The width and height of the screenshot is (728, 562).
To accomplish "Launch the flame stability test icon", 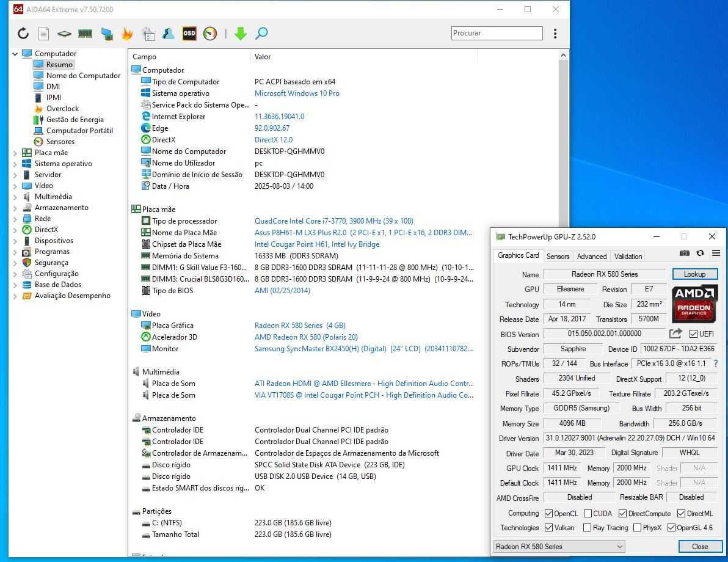I will coord(127,34).
